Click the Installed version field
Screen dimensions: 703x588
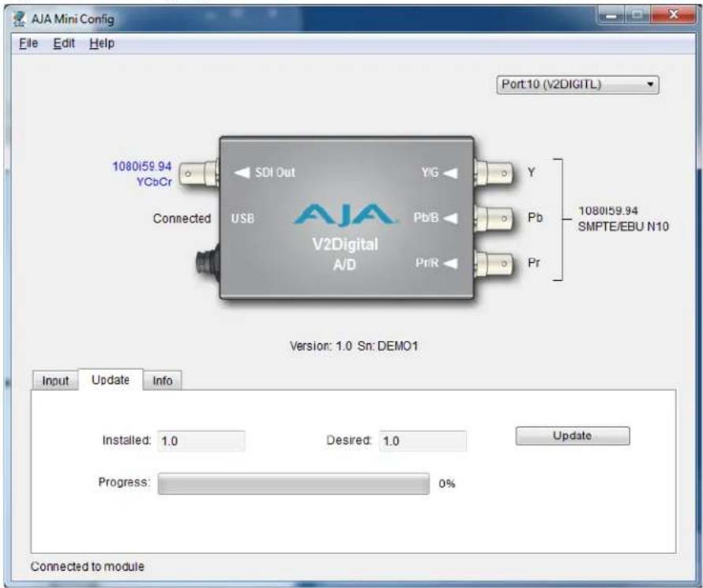tap(201, 441)
